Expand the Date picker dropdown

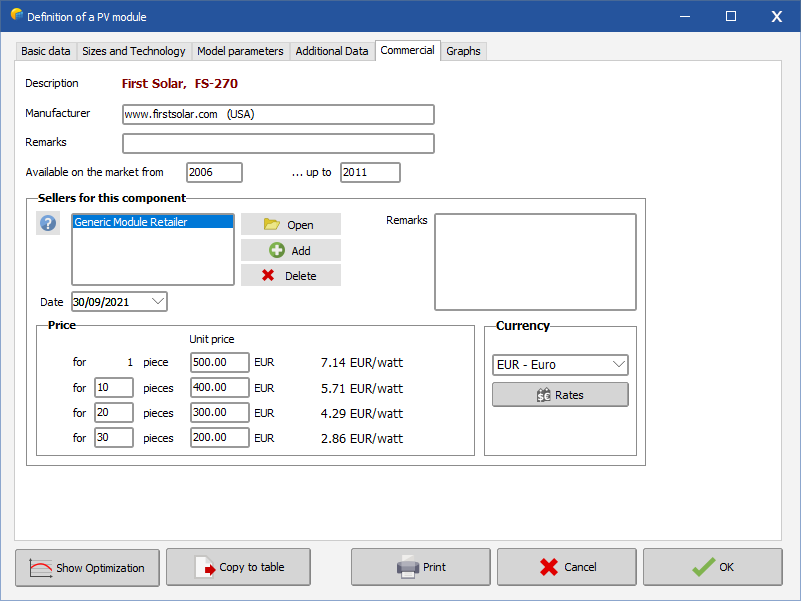[158, 302]
